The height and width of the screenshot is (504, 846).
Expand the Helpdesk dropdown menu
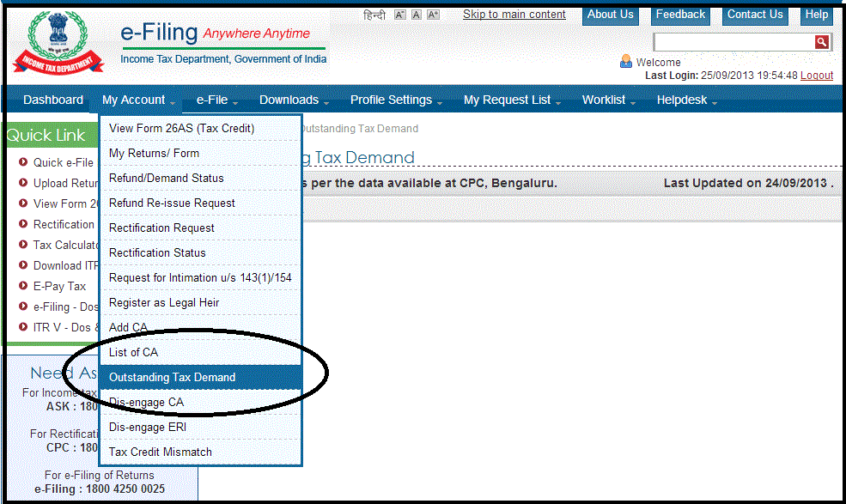pyautogui.click(x=686, y=100)
